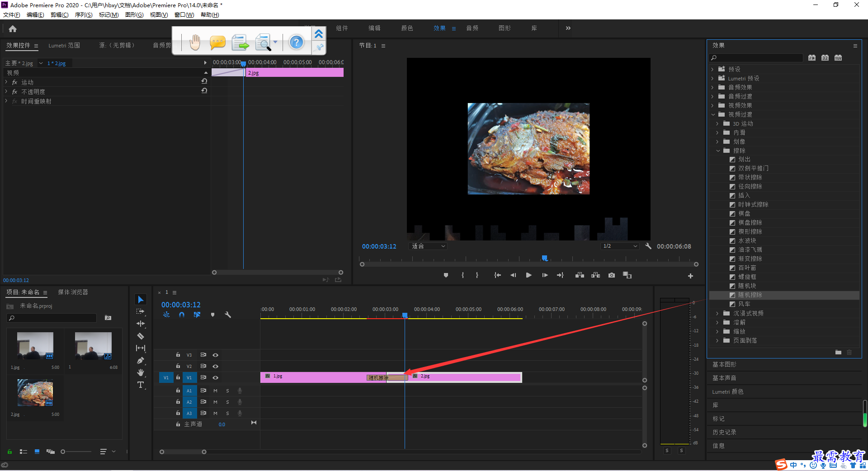Click Mark In bracket button

[x=462, y=275]
